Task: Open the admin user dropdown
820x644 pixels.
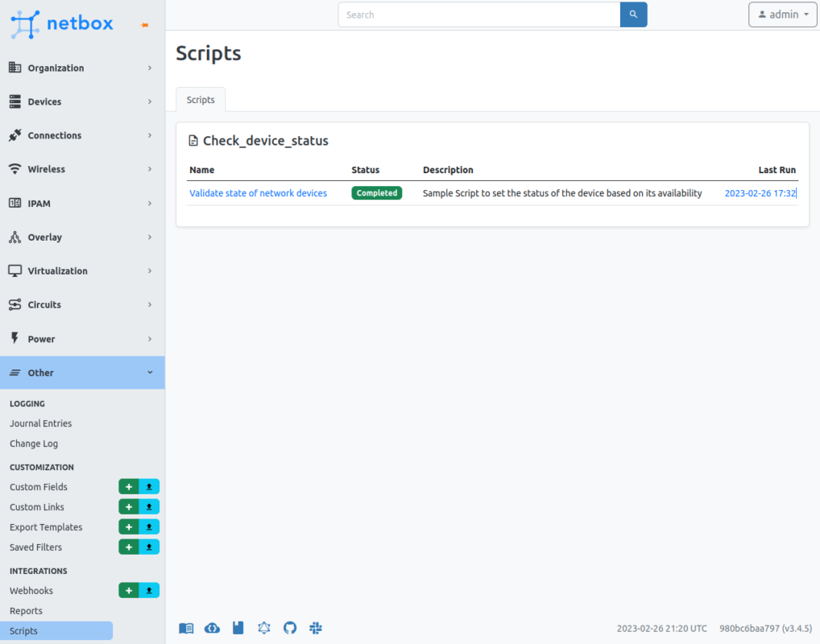Action: pyautogui.click(x=782, y=14)
